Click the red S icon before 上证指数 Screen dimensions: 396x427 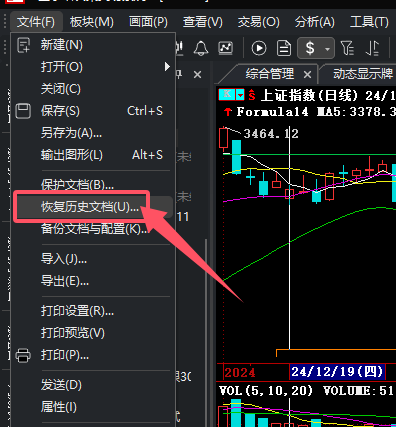pos(252,95)
